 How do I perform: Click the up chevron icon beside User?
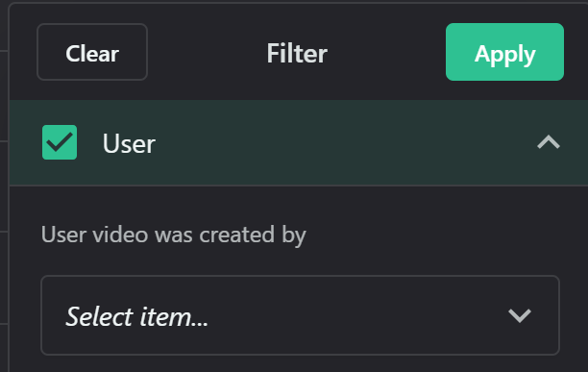[549, 142]
